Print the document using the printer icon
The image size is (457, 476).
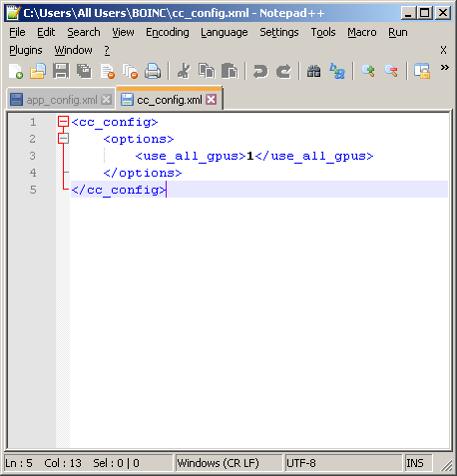153,71
